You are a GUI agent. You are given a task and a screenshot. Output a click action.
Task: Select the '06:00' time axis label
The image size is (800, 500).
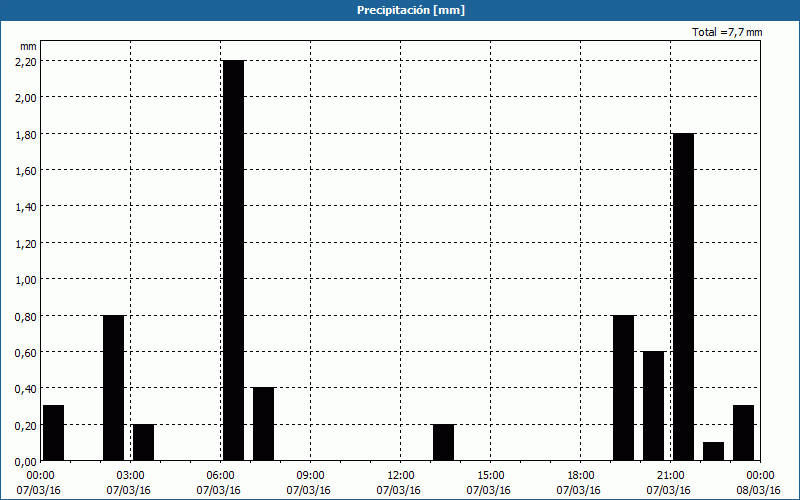[x=220, y=476]
